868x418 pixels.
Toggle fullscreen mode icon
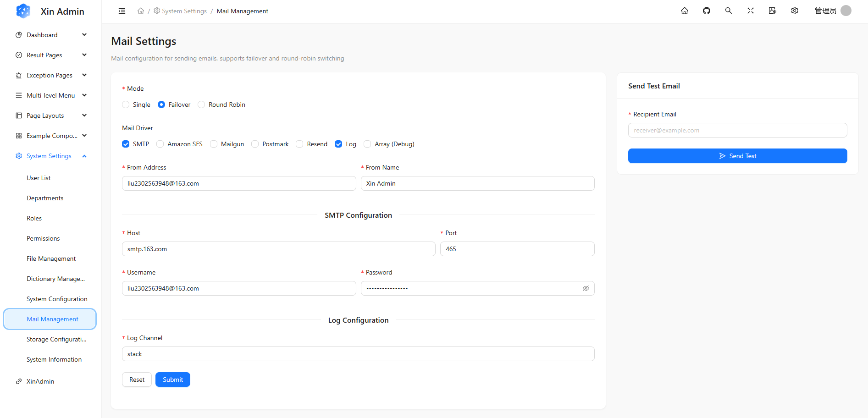click(751, 11)
